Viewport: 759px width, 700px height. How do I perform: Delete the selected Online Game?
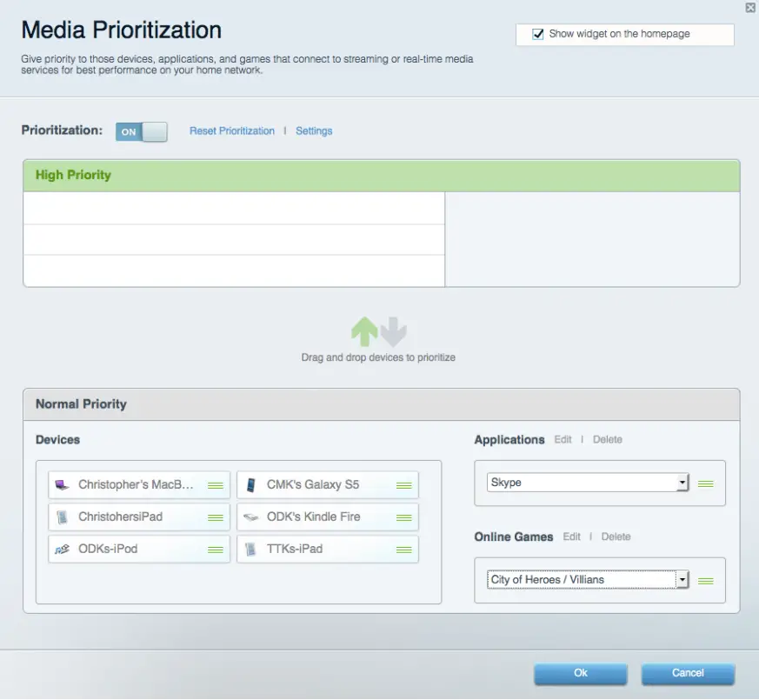click(616, 537)
